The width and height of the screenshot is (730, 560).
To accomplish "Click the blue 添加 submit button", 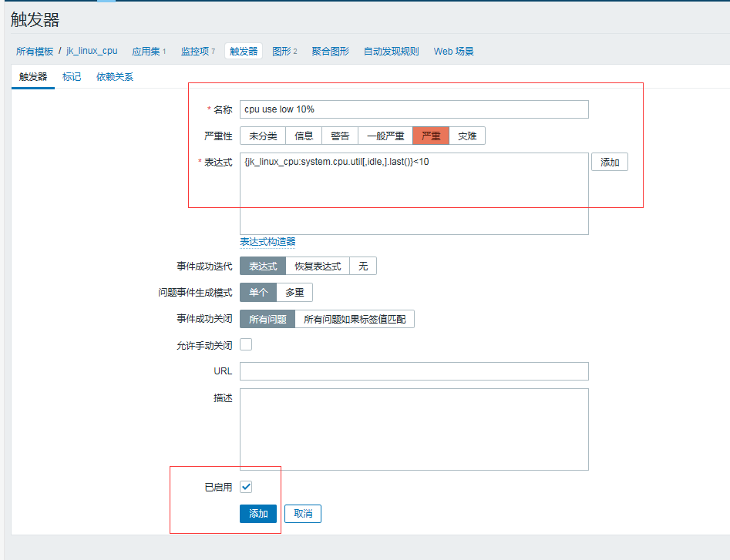I will [258, 514].
